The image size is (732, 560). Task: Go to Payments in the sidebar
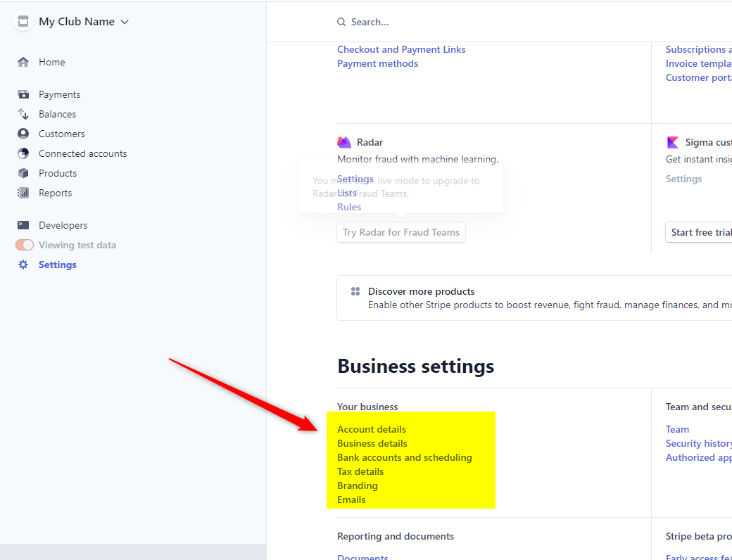(x=59, y=94)
